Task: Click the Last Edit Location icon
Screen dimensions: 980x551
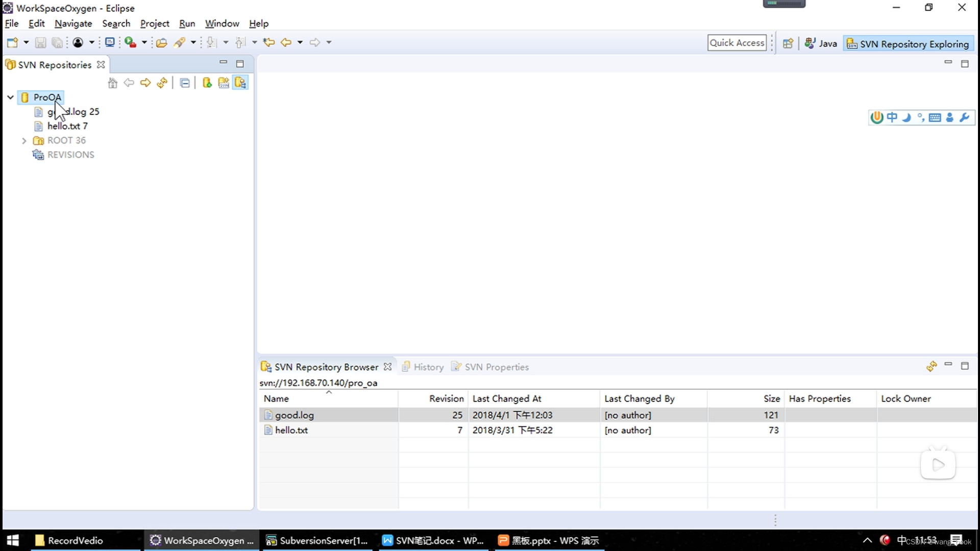Action: (x=269, y=42)
